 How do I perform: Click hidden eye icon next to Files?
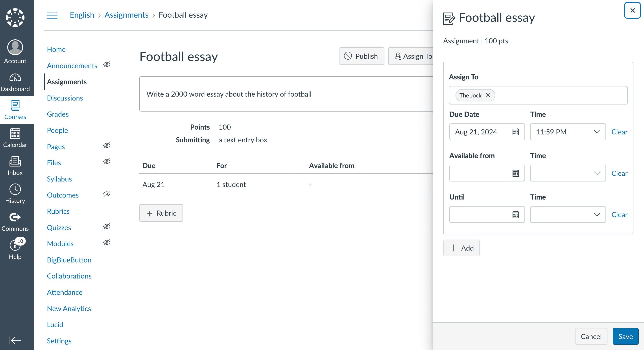tap(107, 162)
